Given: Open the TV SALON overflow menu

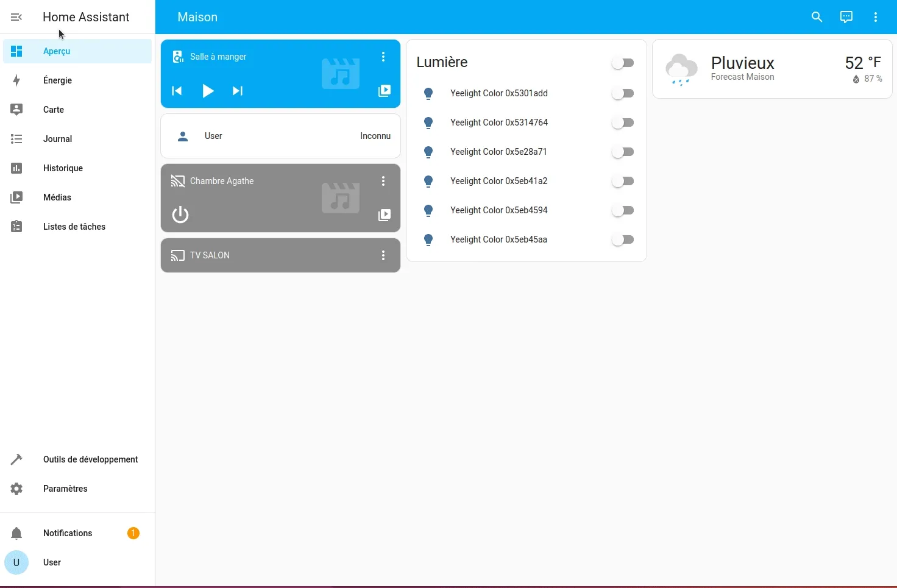Looking at the screenshot, I should 383,255.
